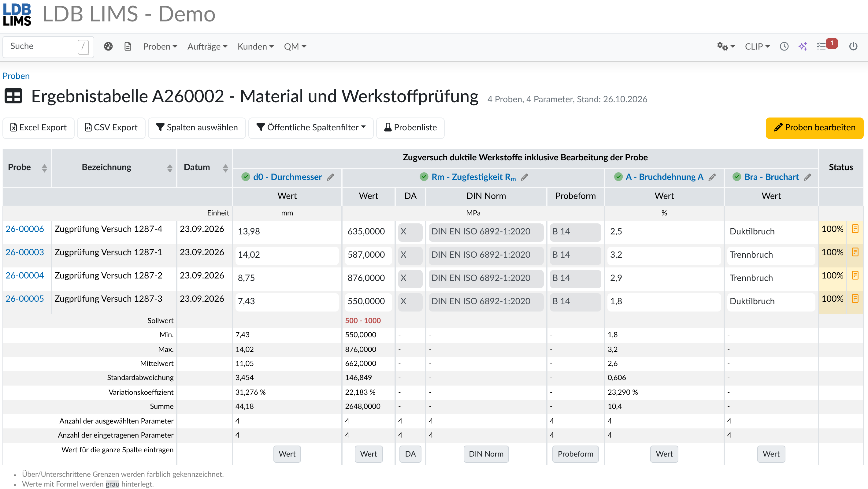Expand the Aufträge menu
Image resolution: width=868 pixels, height=489 pixels.
point(207,47)
